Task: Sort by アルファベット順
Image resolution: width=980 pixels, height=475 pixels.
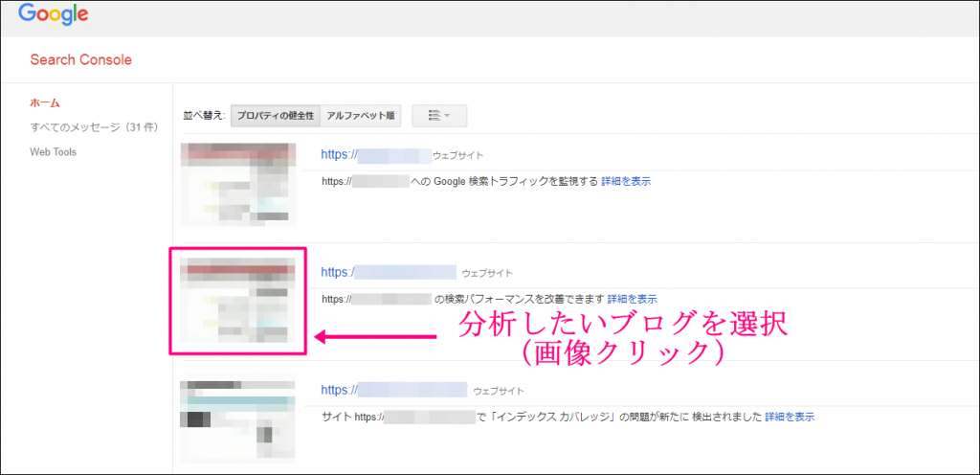Action: pos(361,116)
